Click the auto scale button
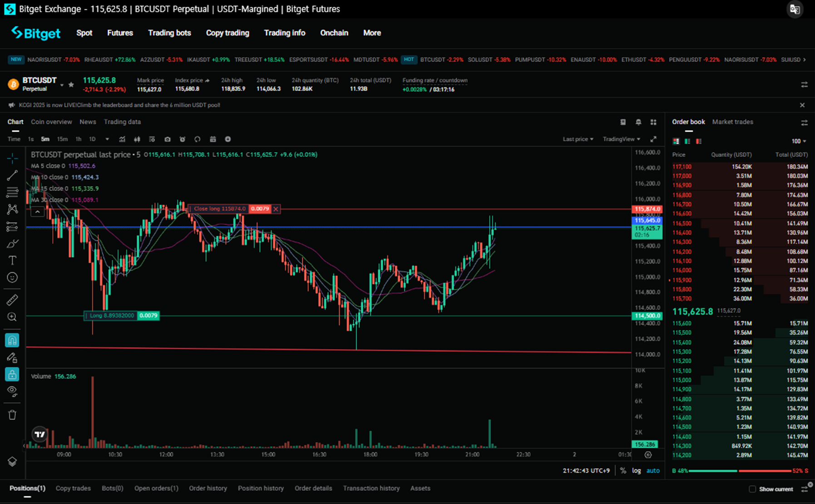Image resolution: width=815 pixels, height=504 pixels. click(x=653, y=471)
